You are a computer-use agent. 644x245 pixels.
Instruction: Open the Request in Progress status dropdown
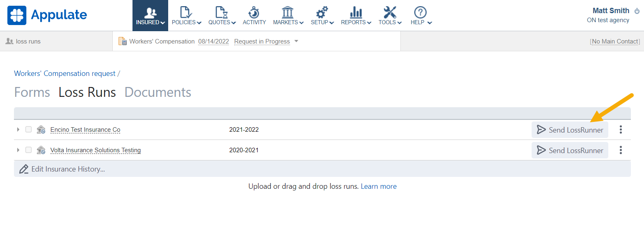pos(296,41)
